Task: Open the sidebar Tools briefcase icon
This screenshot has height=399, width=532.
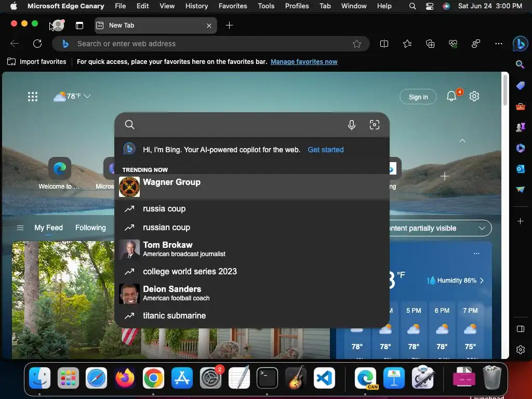Action: click(520, 107)
